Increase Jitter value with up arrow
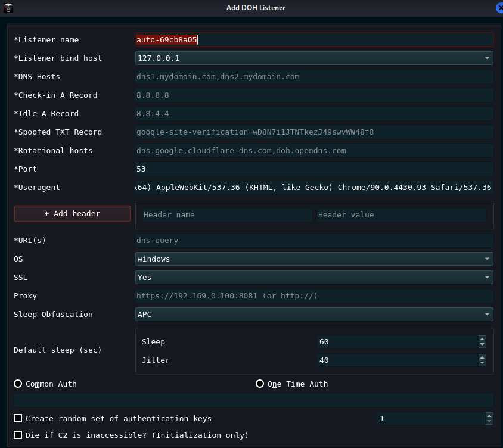This screenshot has width=503, height=448. (482, 357)
